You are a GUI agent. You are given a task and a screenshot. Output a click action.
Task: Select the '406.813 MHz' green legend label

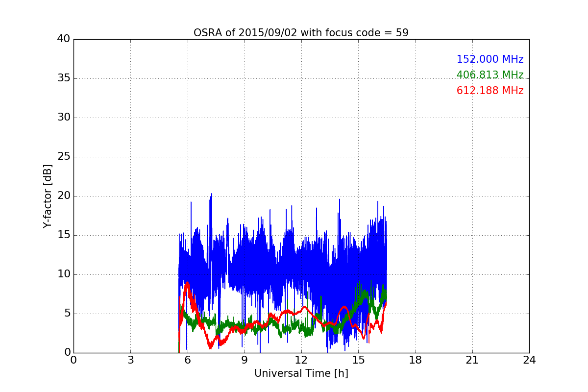[x=490, y=75]
